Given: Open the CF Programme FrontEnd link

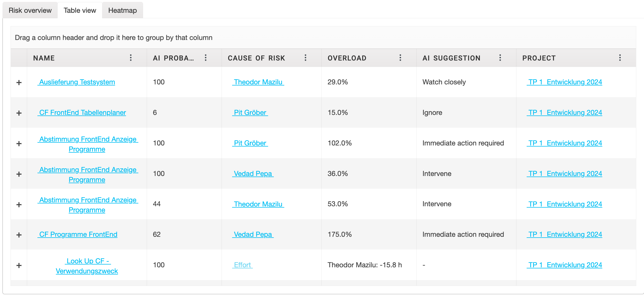Looking at the screenshot, I should 77,235.
